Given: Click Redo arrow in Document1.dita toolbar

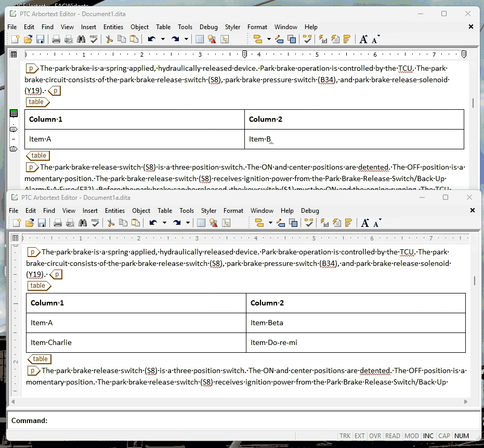Looking at the screenshot, I should click(x=175, y=39).
